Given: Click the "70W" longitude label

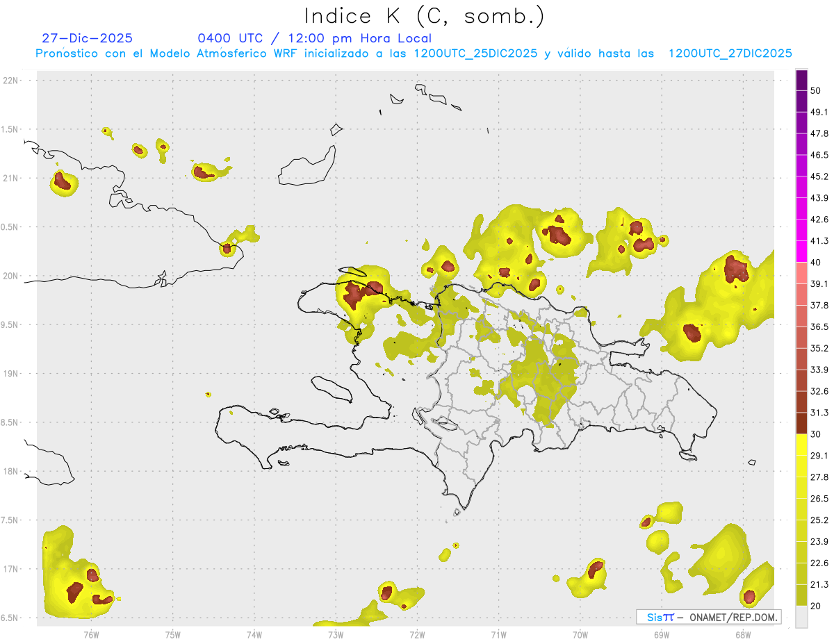Looking at the screenshot, I should tap(580, 635).
